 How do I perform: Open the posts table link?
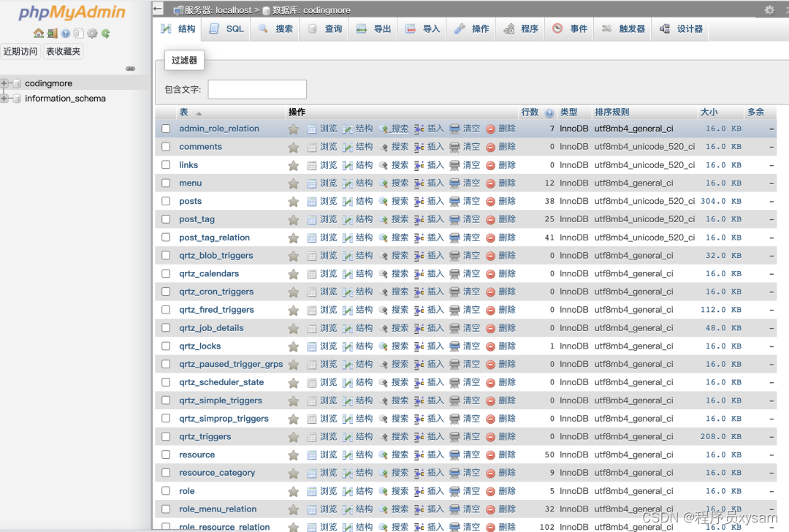click(x=190, y=201)
